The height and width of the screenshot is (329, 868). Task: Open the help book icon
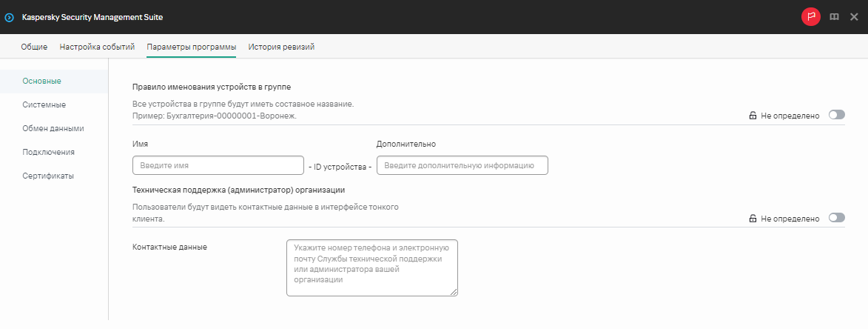coord(834,16)
